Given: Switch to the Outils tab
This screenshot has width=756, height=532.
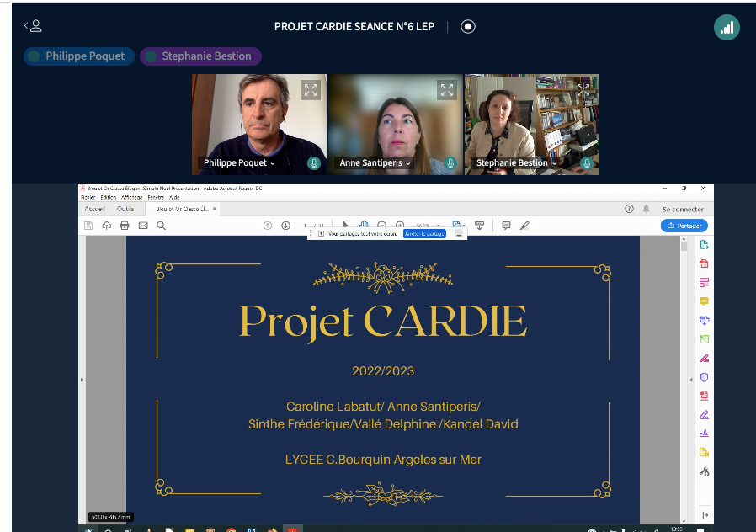Looking at the screenshot, I should 125,209.
